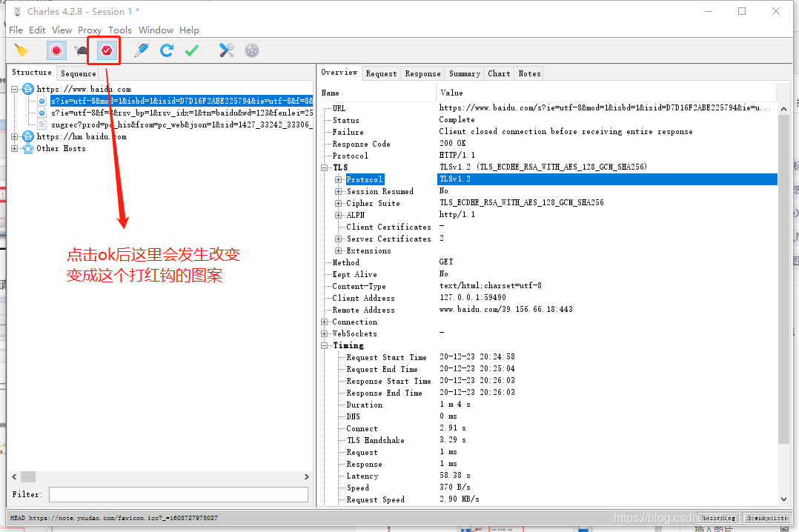Screen dimensions: 799x532
Task: Toggle throttling with the turtle icon
Action: [81, 50]
